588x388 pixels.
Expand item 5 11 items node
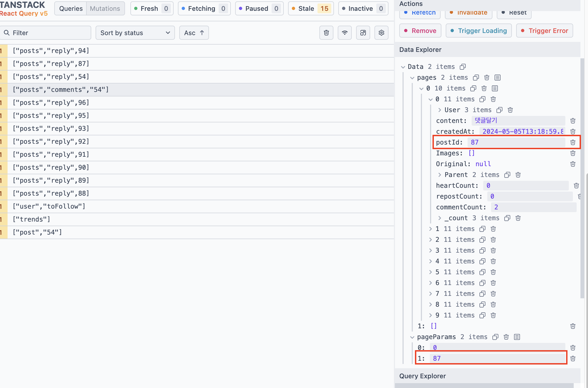[x=431, y=272]
